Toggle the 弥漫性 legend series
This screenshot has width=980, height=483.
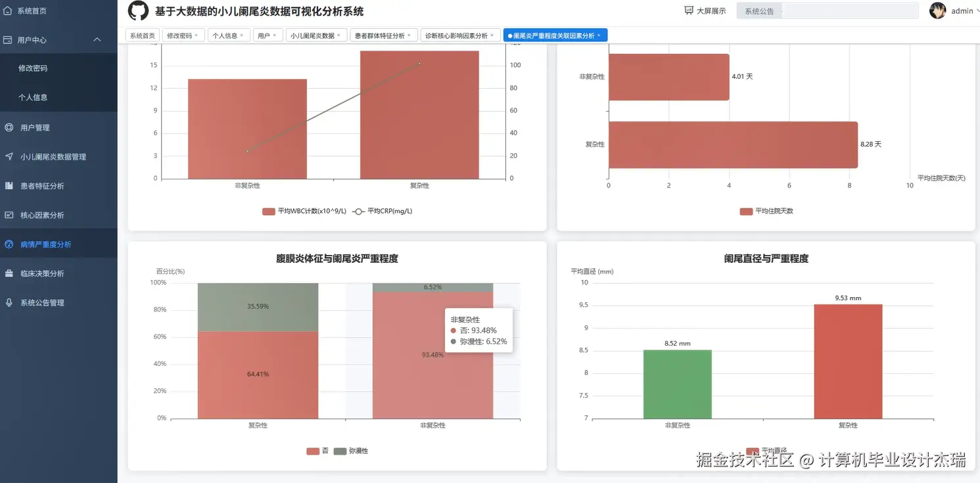pos(351,451)
